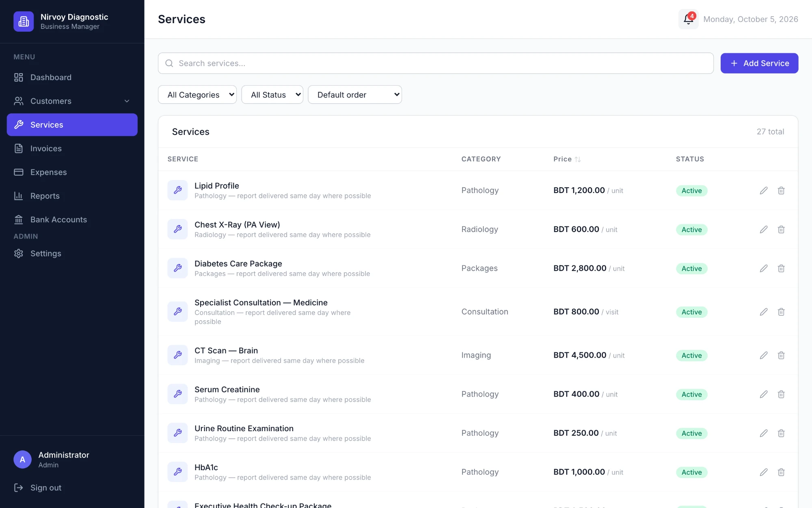
Task: Delete Chest X-Ray (PA View) entry
Action: tap(781, 230)
